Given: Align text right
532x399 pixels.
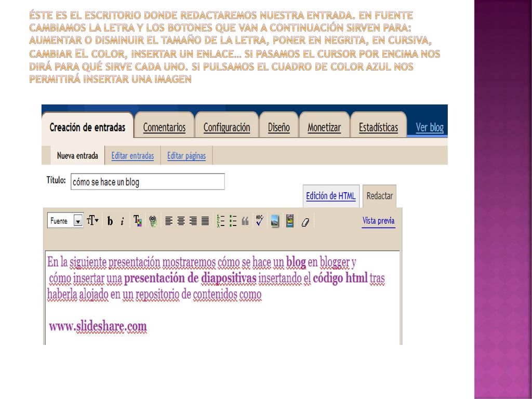Looking at the screenshot, I should pyautogui.click(x=193, y=221).
